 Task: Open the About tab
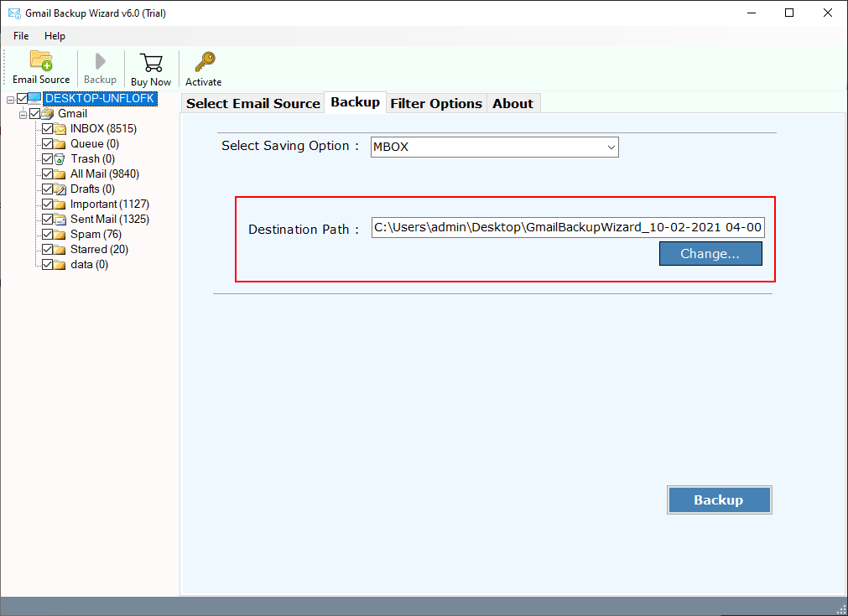coord(512,103)
